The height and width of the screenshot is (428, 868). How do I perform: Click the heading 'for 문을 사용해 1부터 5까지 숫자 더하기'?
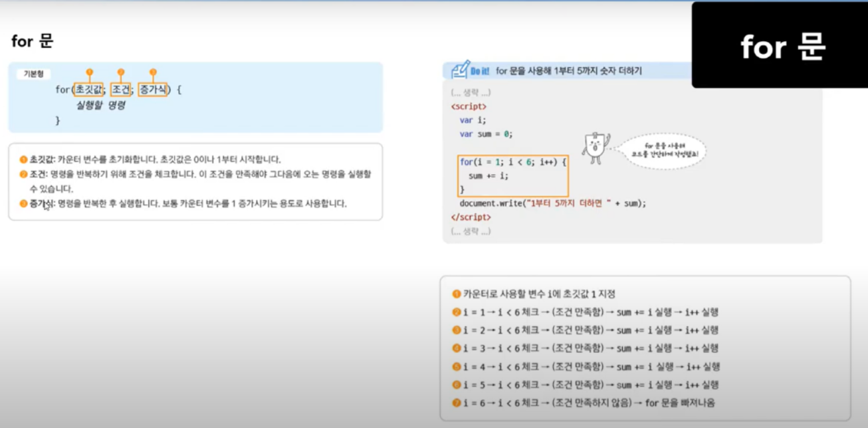click(x=569, y=71)
